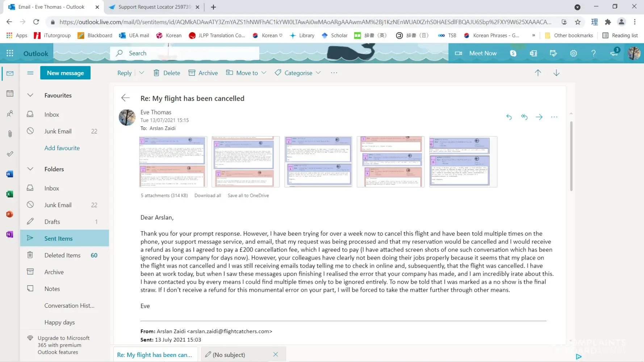Open Files attachments view in left rail

click(10, 134)
